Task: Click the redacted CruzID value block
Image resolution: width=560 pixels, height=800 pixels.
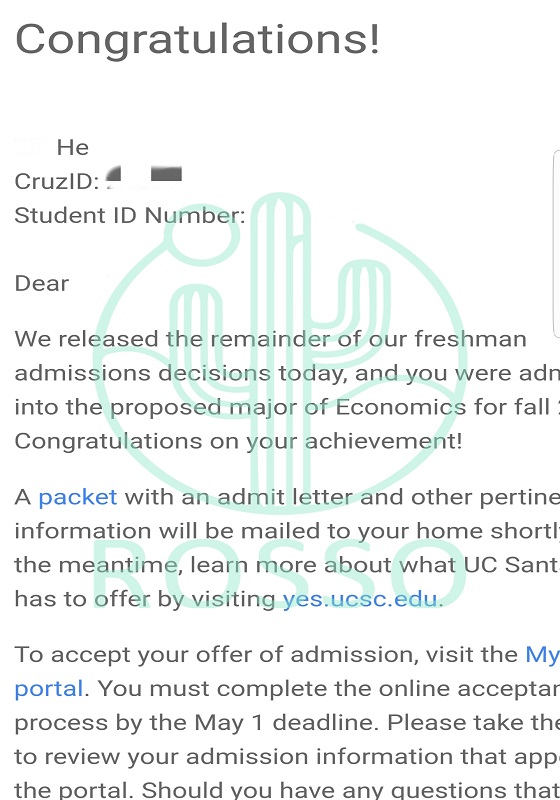Action: tap(144, 178)
